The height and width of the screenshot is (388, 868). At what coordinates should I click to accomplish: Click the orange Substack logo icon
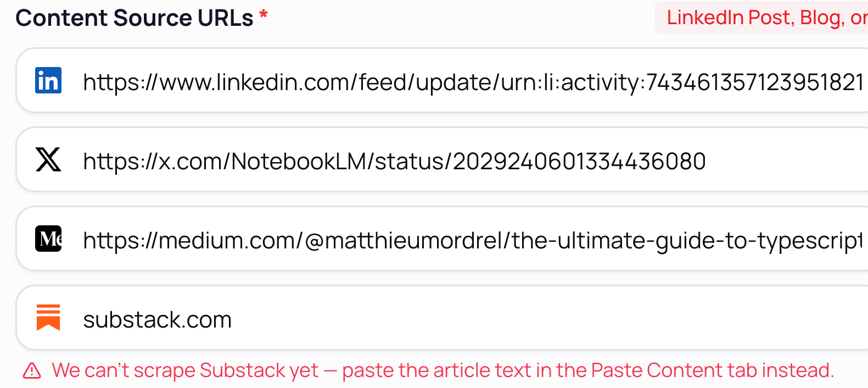pyautogui.click(x=48, y=318)
